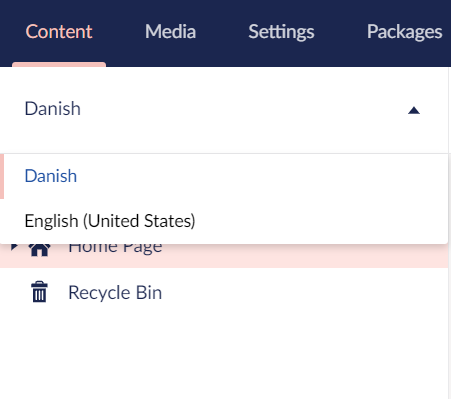Select the house icon beside Home Page
Screen dimensions: 451x399
[39, 250]
